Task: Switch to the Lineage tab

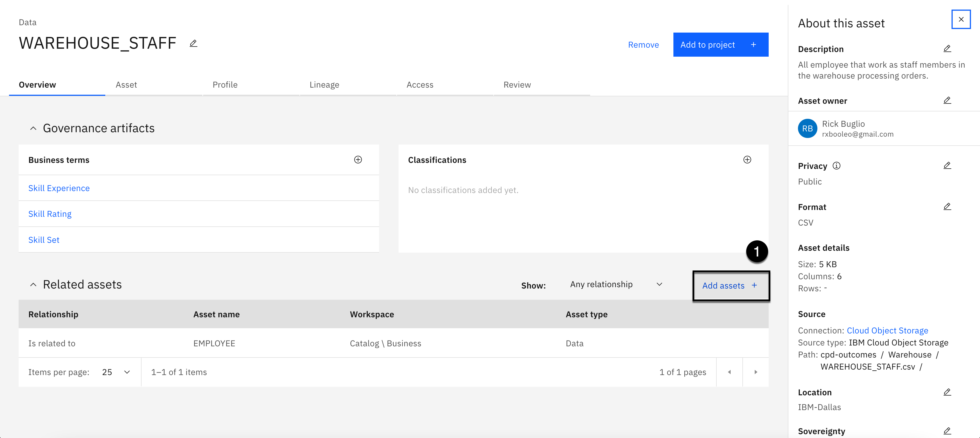Action: pyautogui.click(x=324, y=85)
